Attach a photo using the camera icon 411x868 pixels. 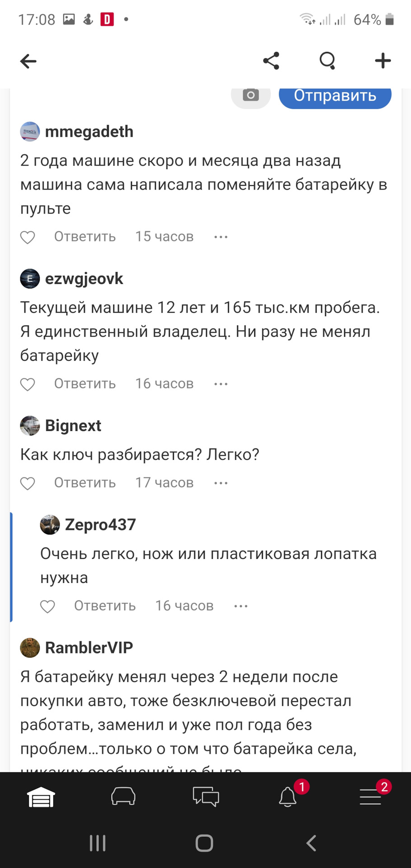(x=251, y=95)
